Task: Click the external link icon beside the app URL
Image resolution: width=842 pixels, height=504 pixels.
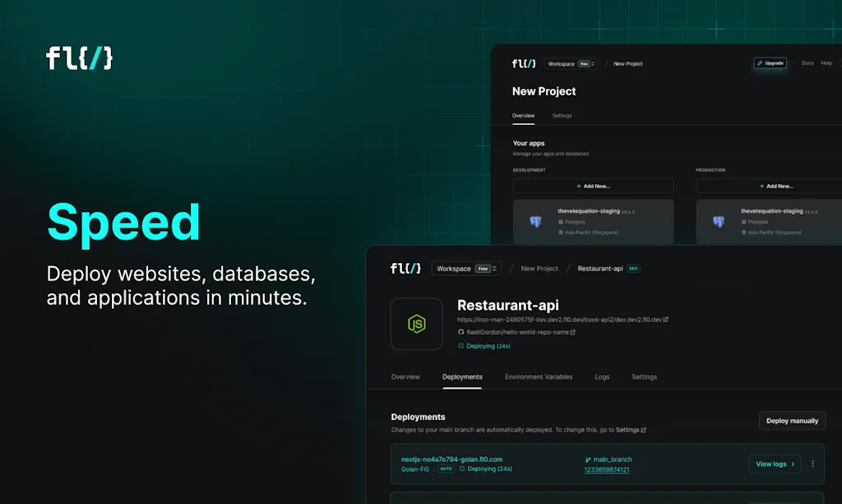Action: [x=666, y=320]
